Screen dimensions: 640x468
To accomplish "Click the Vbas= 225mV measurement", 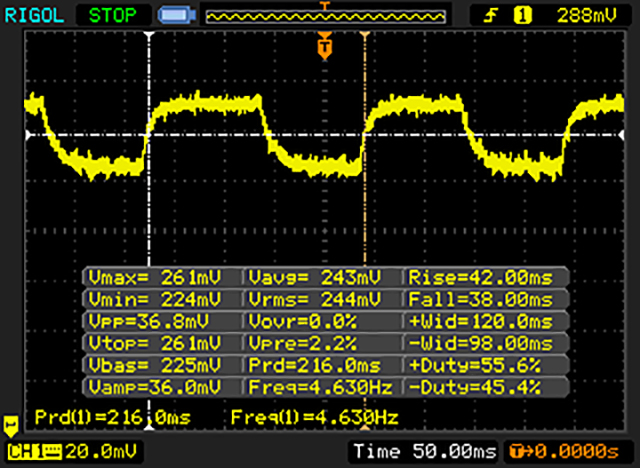I will (155, 365).
